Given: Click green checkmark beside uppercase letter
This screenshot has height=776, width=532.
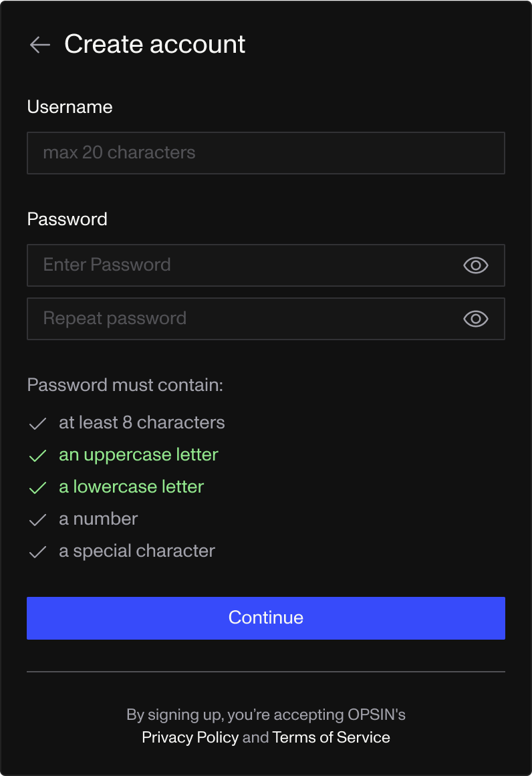Looking at the screenshot, I should [38, 455].
